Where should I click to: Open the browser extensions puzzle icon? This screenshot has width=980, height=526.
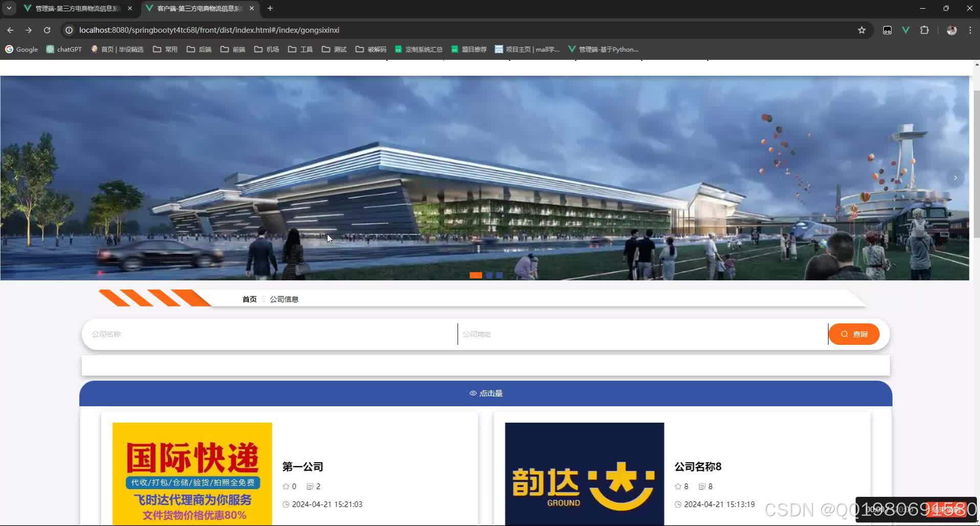(925, 30)
